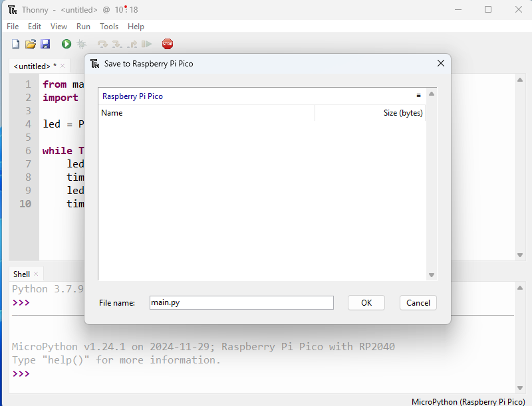Select the Shell tab
This screenshot has width=532, height=406.
coord(21,274)
